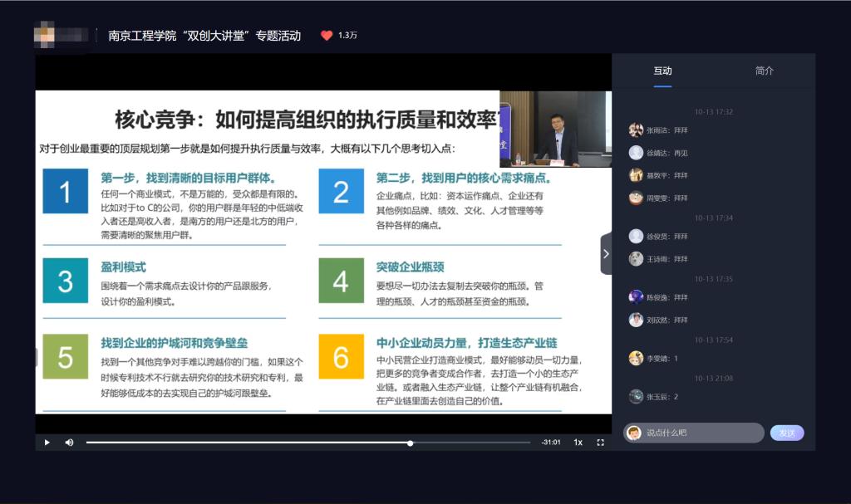Click the title 南京工程学院"双创大讲堂"专题活动
Screen dimensions: 851x504
click(x=204, y=36)
